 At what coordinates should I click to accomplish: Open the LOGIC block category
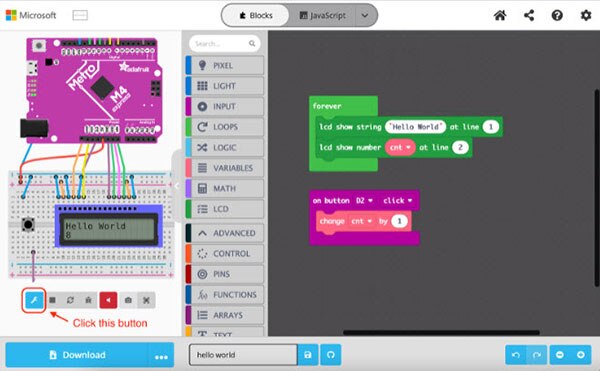tap(225, 148)
